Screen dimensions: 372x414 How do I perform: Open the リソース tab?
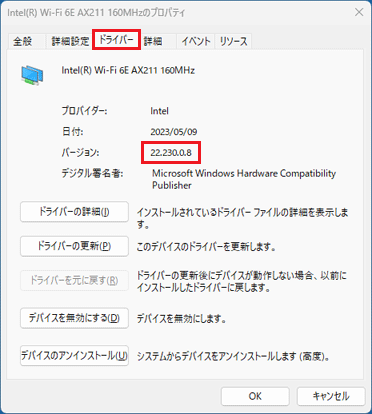tap(233, 41)
